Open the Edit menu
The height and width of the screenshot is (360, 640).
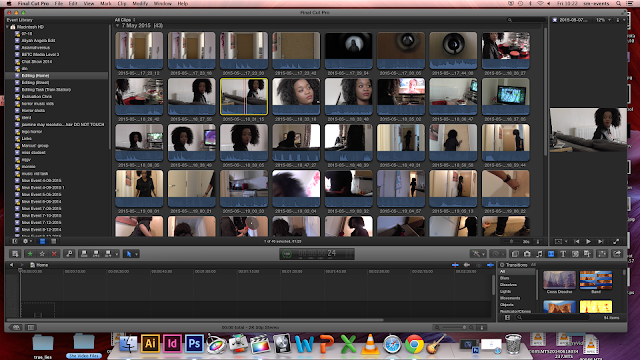pyautogui.click(x=73, y=3)
